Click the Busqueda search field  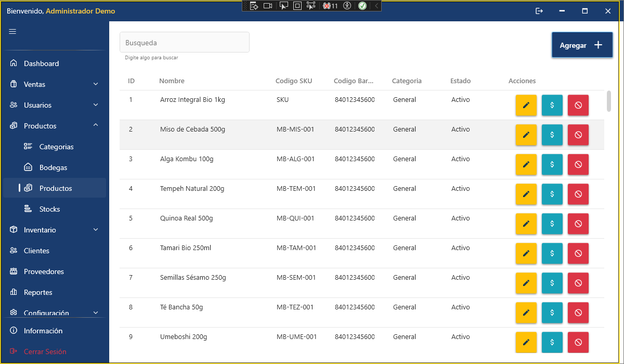(x=185, y=43)
